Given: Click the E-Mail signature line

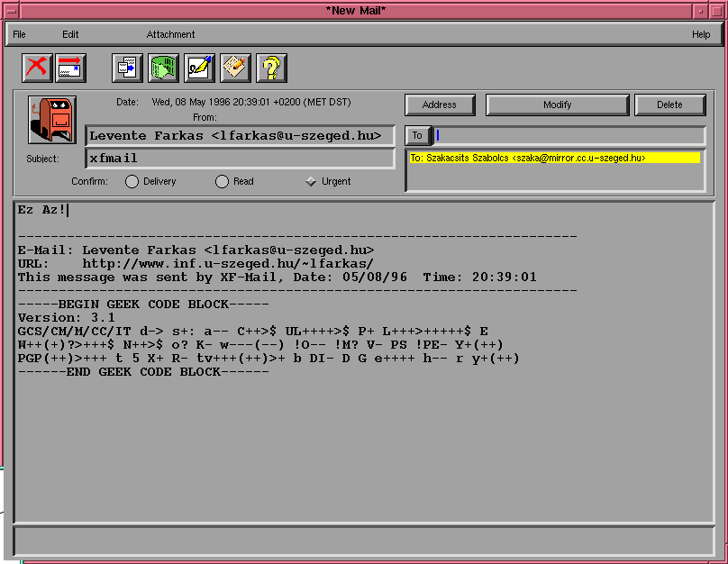Looking at the screenshot, I should pyautogui.click(x=196, y=250).
